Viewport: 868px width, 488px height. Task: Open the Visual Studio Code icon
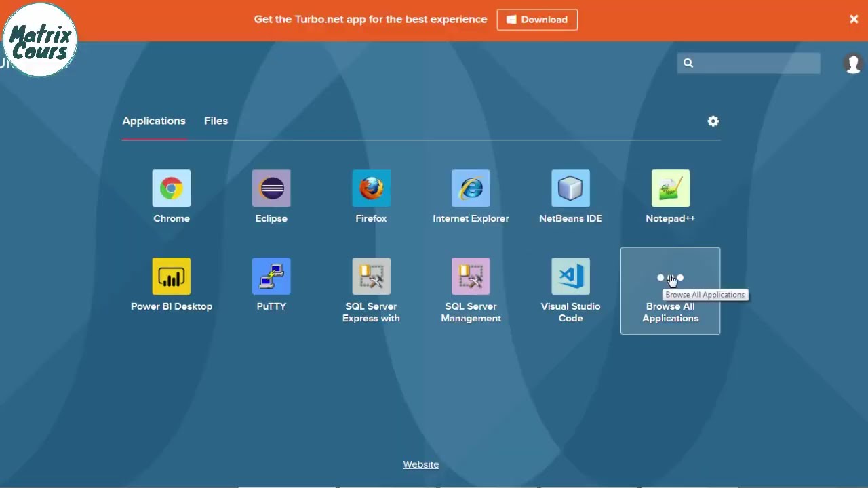coord(570,276)
